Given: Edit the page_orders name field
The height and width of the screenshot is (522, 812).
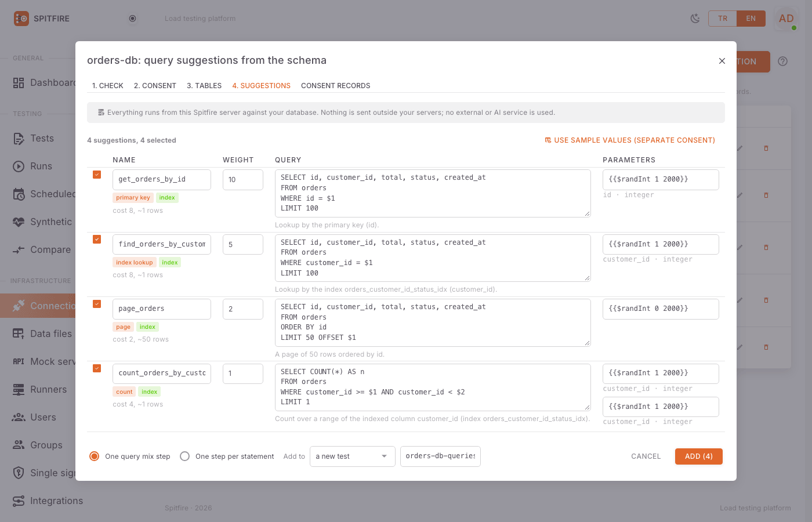Looking at the screenshot, I should (162, 309).
